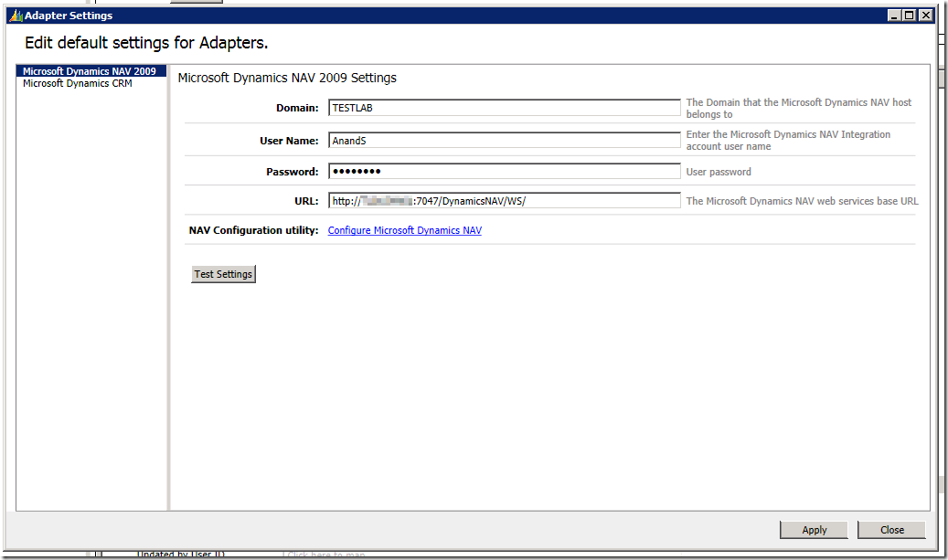Select Microsoft Dynamics CRM adapter
Image resolution: width=948 pixels, height=560 pixels.
pos(78,83)
